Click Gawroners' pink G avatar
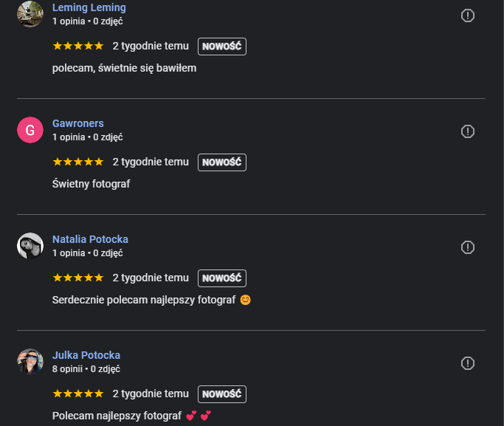504x426 pixels. tap(30, 131)
